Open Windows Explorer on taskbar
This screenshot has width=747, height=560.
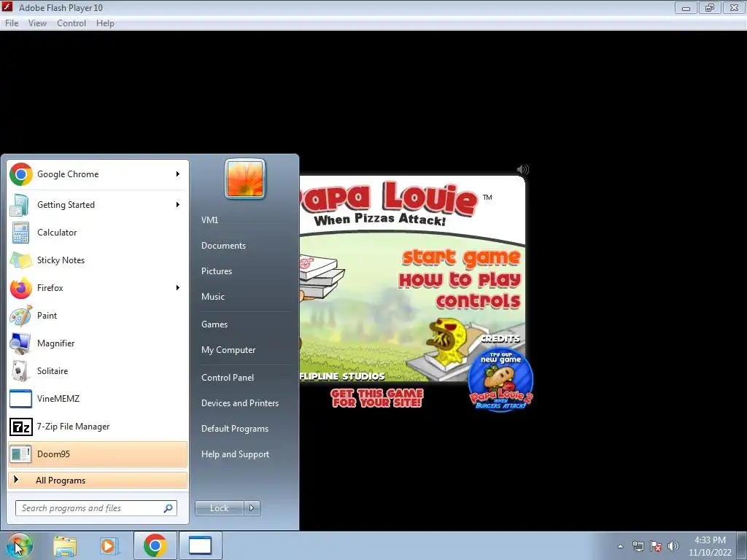(65, 545)
